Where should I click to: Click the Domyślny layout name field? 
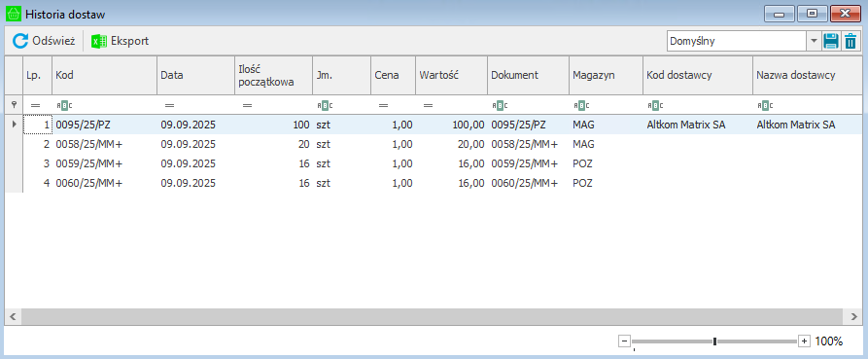pos(737,41)
